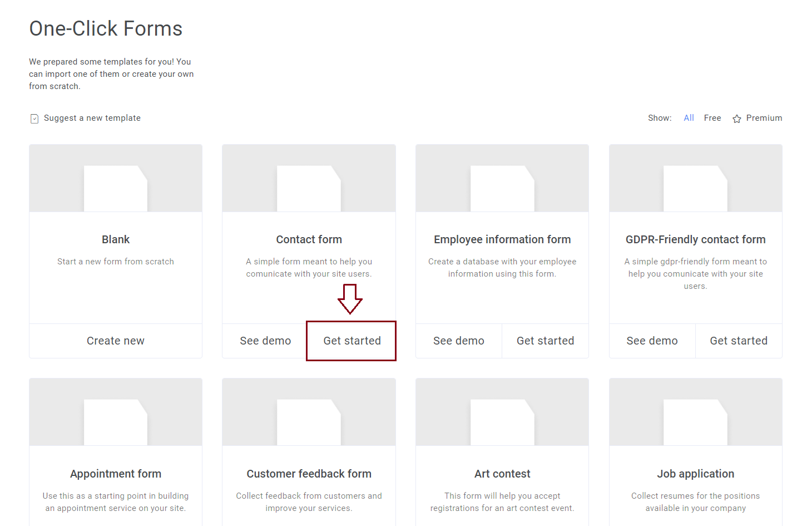Click the Suggest a new template document icon
Viewport: 812px width, 526px height.
click(34, 119)
